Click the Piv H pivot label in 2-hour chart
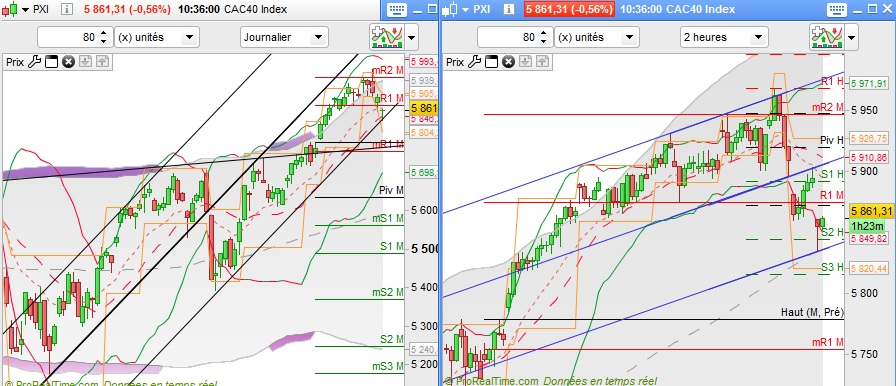The height and width of the screenshot is (386, 896). click(x=832, y=140)
